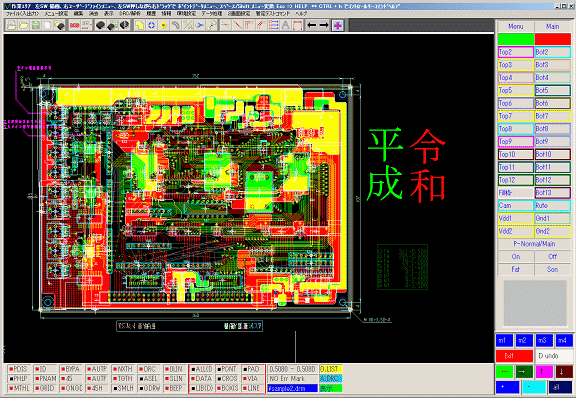Click the green floppy disk save icon
This screenshot has width=576, height=398.
[35, 25]
